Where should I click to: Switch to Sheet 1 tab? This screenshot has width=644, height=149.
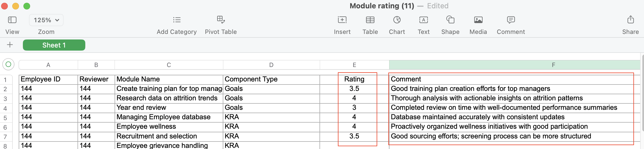pos(54,45)
